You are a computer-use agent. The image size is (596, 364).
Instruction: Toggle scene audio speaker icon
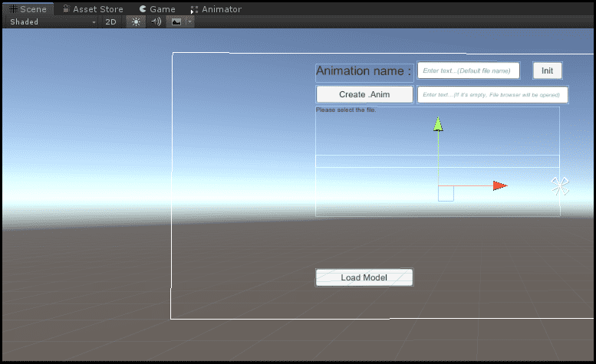(x=156, y=22)
